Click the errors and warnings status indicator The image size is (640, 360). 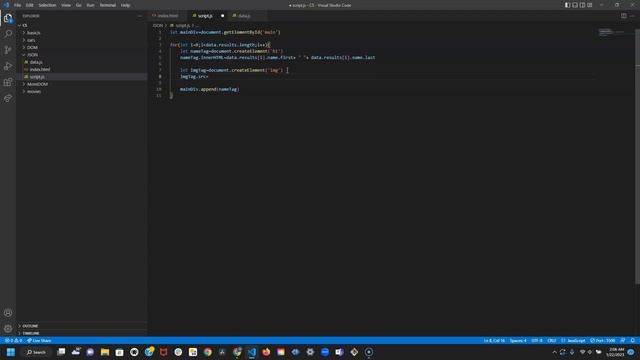(13, 340)
